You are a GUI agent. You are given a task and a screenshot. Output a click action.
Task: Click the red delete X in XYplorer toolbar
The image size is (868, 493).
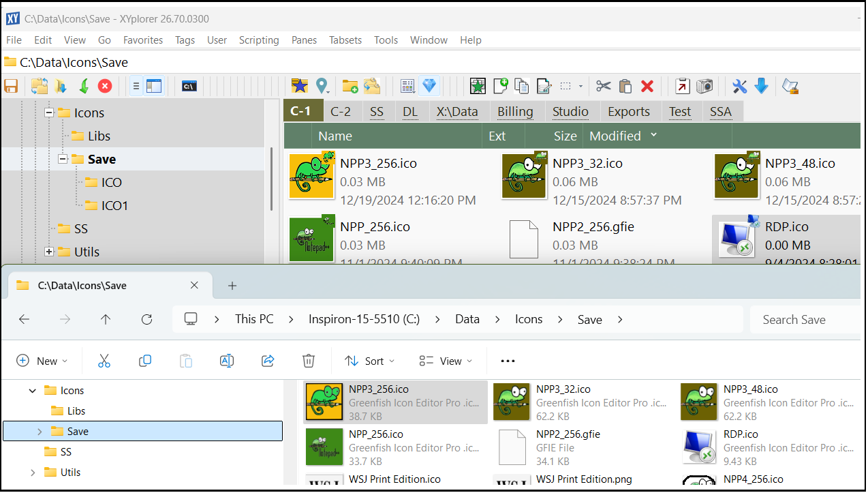tap(647, 86)
